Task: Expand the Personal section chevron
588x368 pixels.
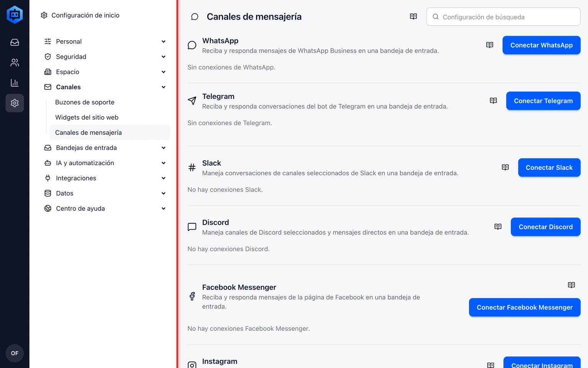Action: pyautogui.click(x=163, y=41)
